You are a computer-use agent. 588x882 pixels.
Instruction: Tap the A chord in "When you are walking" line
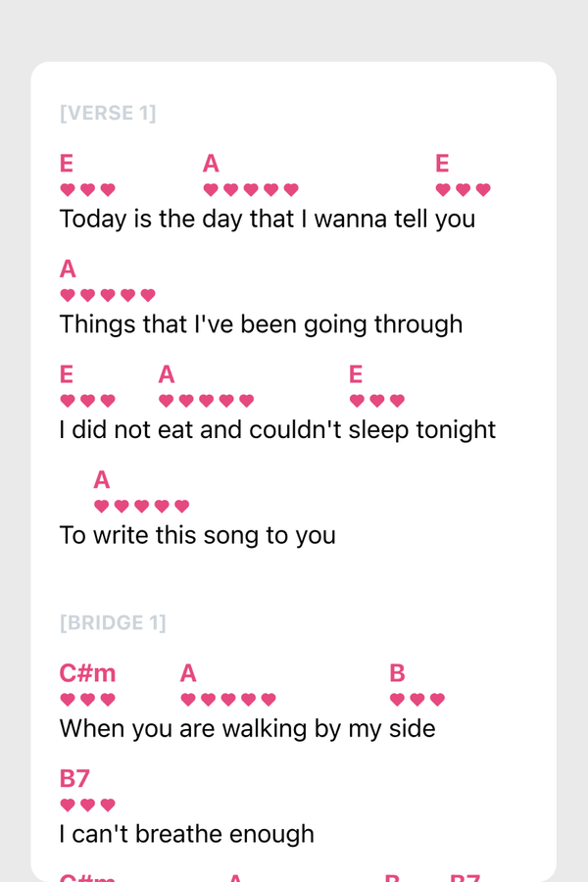[188, 673]
